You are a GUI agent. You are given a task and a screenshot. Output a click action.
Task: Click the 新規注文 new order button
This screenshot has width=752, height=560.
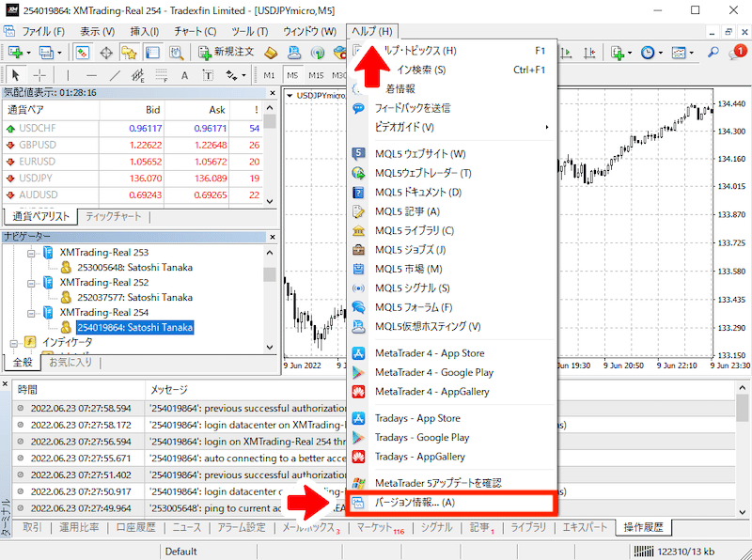point(227,53)
